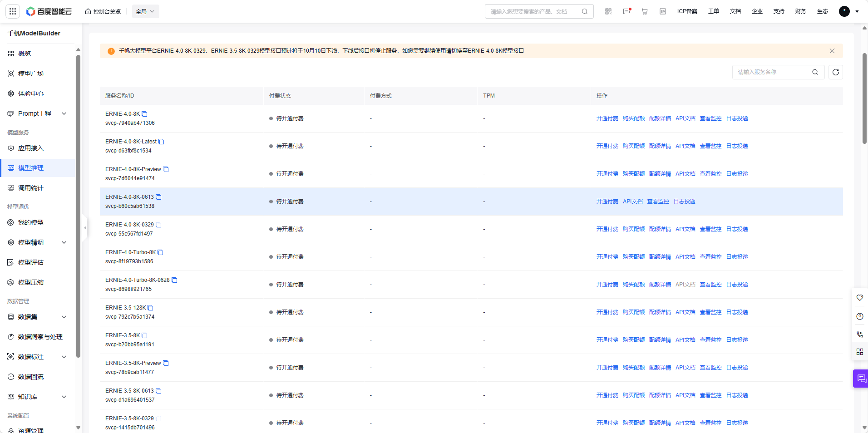The image size is (868, 433).
Task: Click 购买配额 for ERNIE-4.0-8K-Latest
Action: [633, 146]
